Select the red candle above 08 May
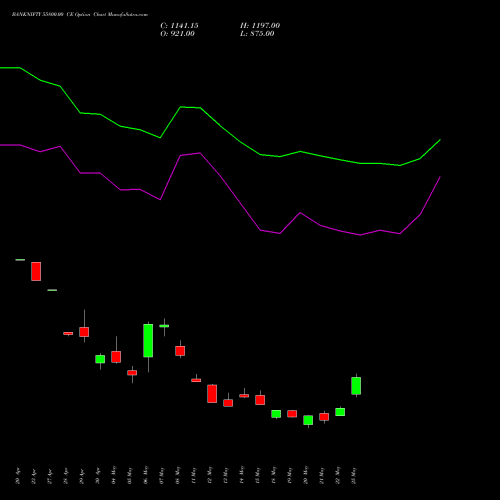This screenshot has width=500, height=500. [x=180, y=351]
